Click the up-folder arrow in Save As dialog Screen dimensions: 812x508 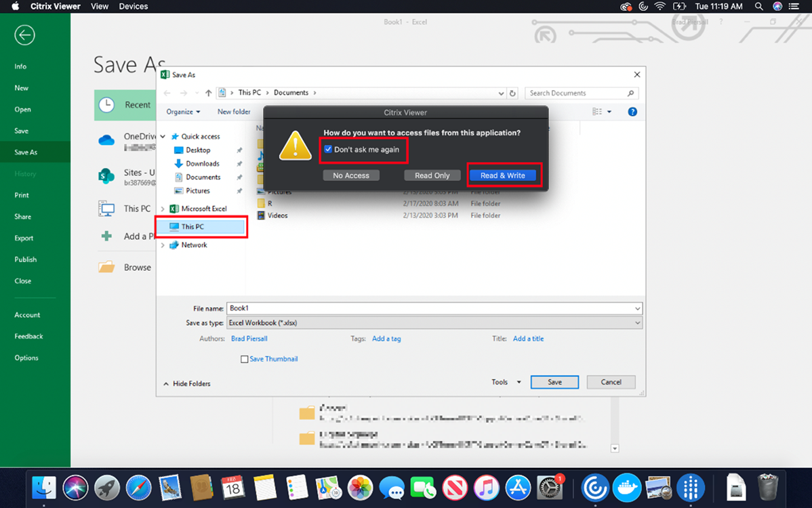pos(208,93)
